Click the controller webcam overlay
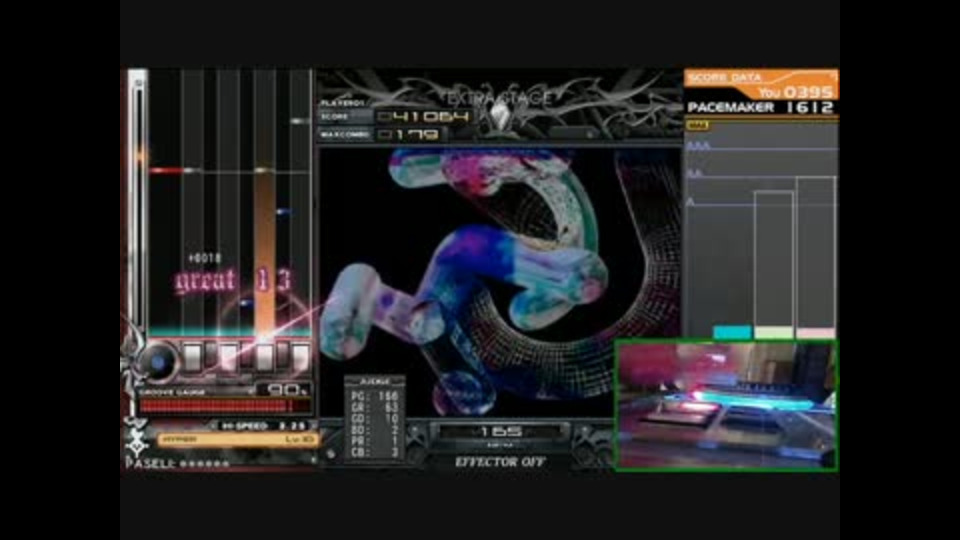Viewport: 960px width, 540px height. [x=726, y=405]
